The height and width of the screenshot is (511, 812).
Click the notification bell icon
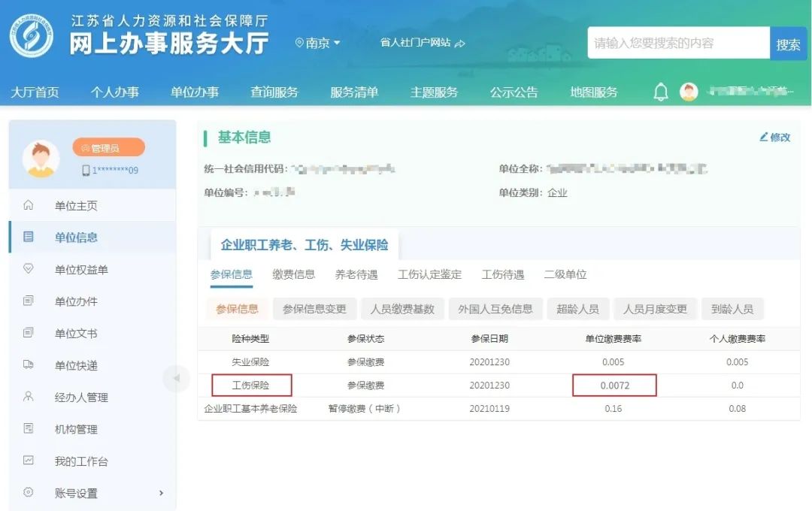coord(660,92)
